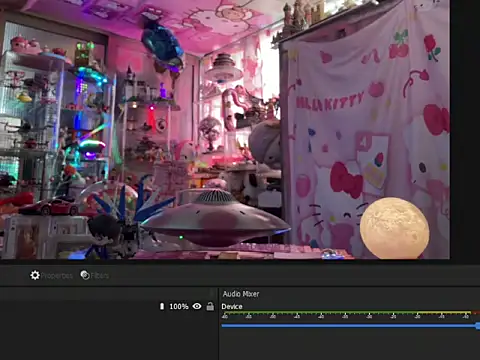Click the Device audio level meter

(351, 315)
